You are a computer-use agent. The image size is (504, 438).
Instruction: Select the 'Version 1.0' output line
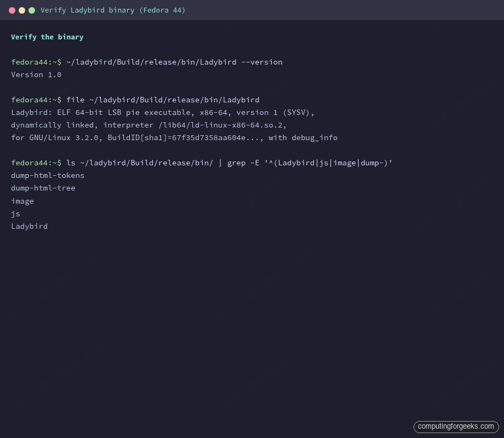(36, 75)
